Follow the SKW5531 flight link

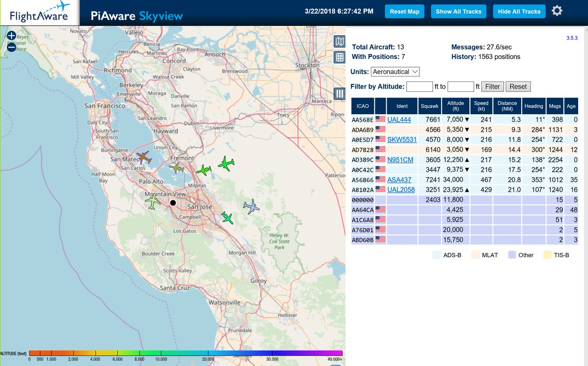pos(402,139)
